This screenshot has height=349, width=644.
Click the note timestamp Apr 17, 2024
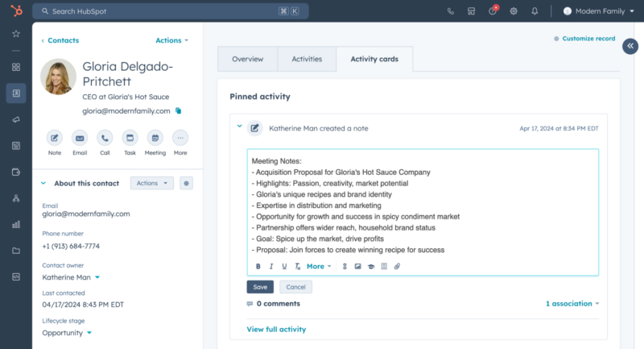pyautogui.click(x=559, y=129)
